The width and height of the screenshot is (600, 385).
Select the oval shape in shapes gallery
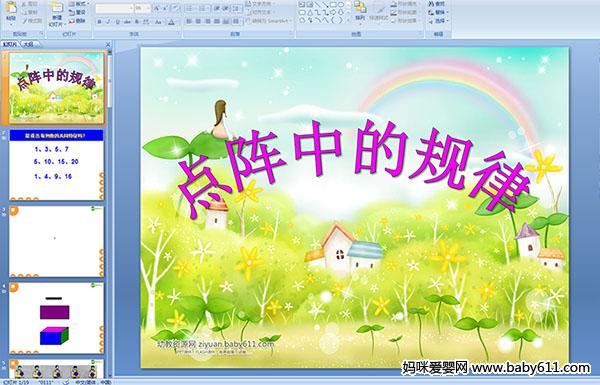341,4
